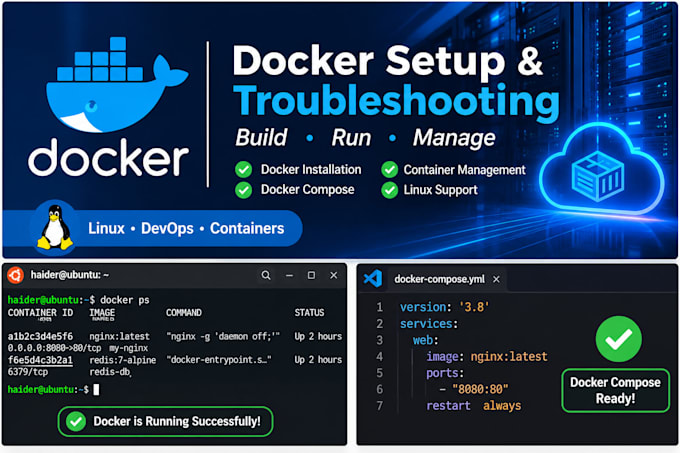Click the CONTAINER ID column header

click(x=40, y=313)
